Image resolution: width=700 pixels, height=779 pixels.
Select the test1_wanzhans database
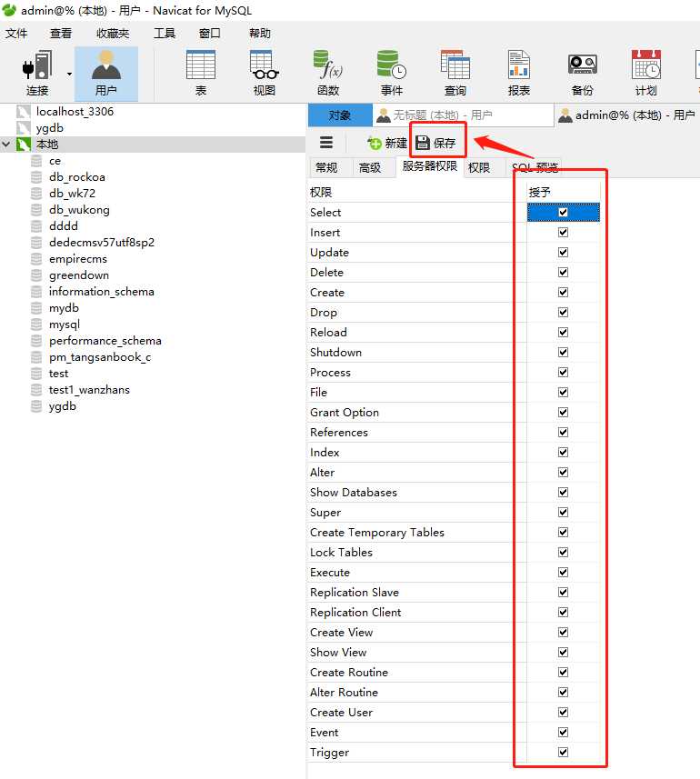pos(89,390)
